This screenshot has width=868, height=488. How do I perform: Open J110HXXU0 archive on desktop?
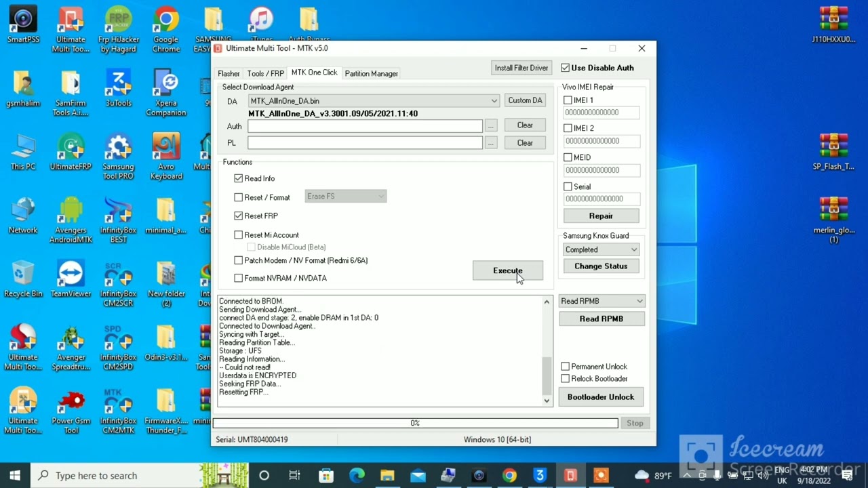point(833,26)
